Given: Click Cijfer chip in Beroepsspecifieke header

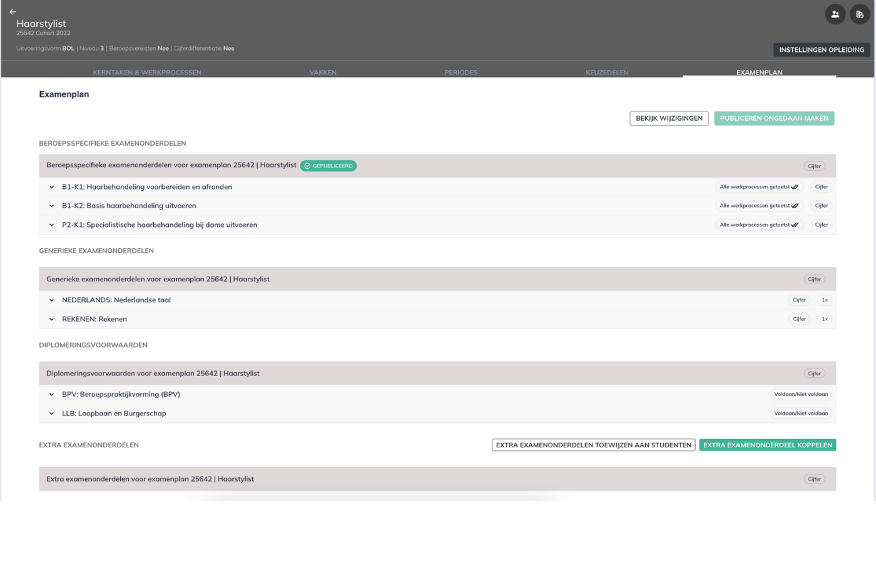Looking at the screenshot, I should point(814,166).
